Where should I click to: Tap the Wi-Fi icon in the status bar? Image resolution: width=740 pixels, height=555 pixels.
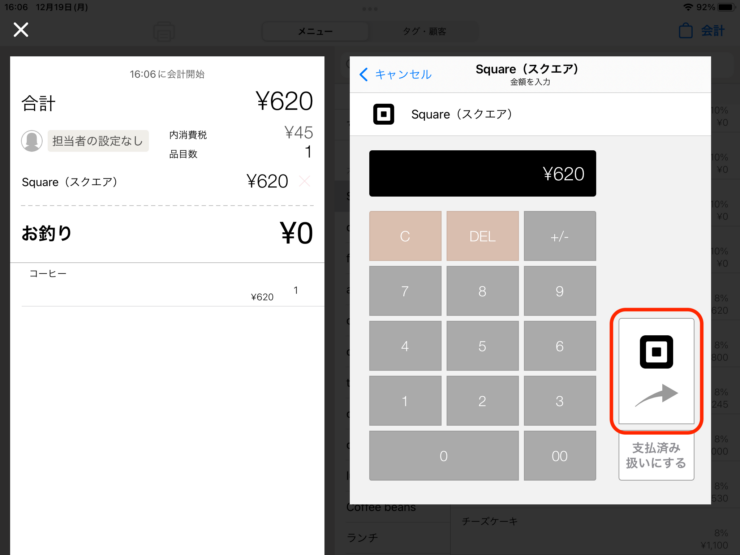point(688,7)
